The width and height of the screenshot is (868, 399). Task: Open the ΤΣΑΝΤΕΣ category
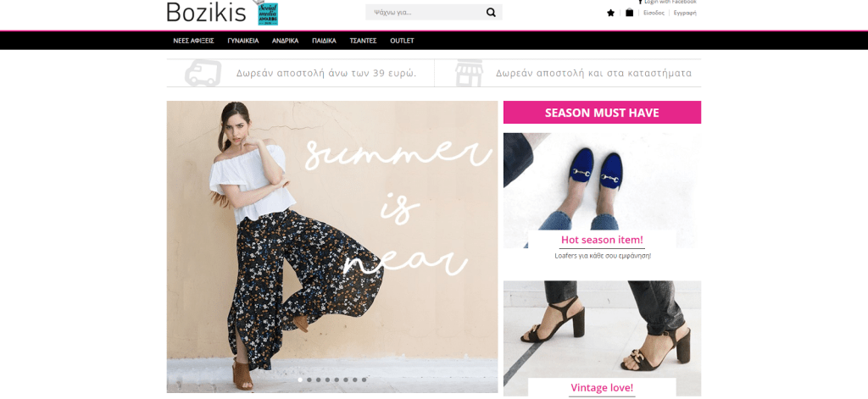click(363, 41)
